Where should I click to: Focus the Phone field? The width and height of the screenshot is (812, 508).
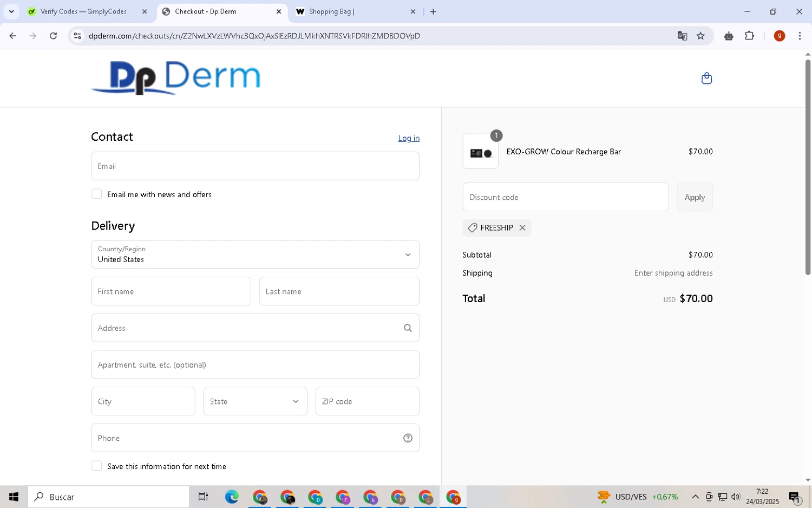tap(255, 438)
